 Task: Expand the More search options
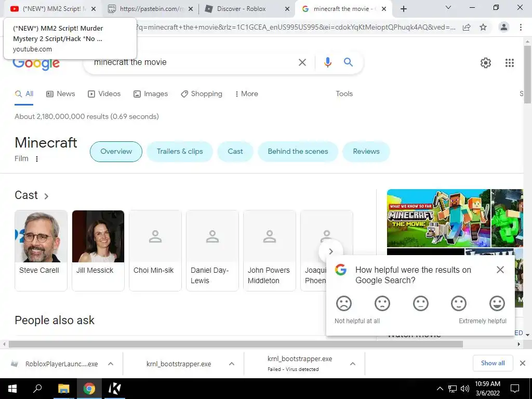click(246, 94)
